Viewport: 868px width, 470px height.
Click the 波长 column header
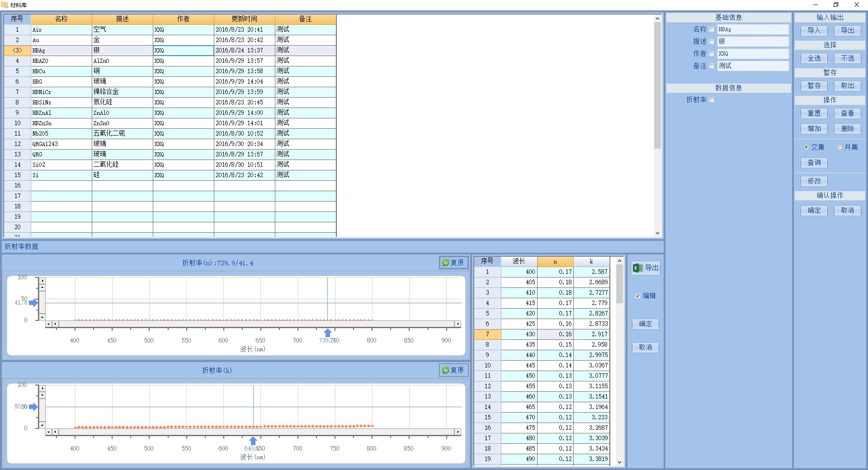point(519,262)
